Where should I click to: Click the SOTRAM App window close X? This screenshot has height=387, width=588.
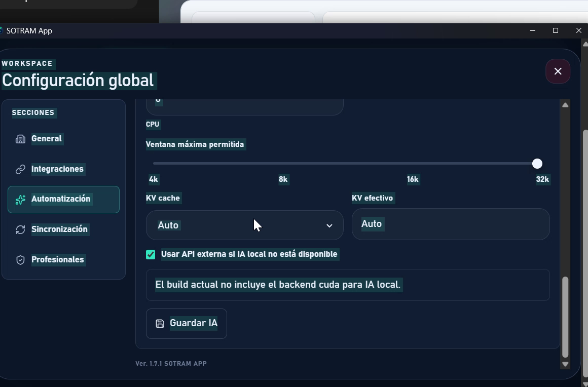(578, 31)
